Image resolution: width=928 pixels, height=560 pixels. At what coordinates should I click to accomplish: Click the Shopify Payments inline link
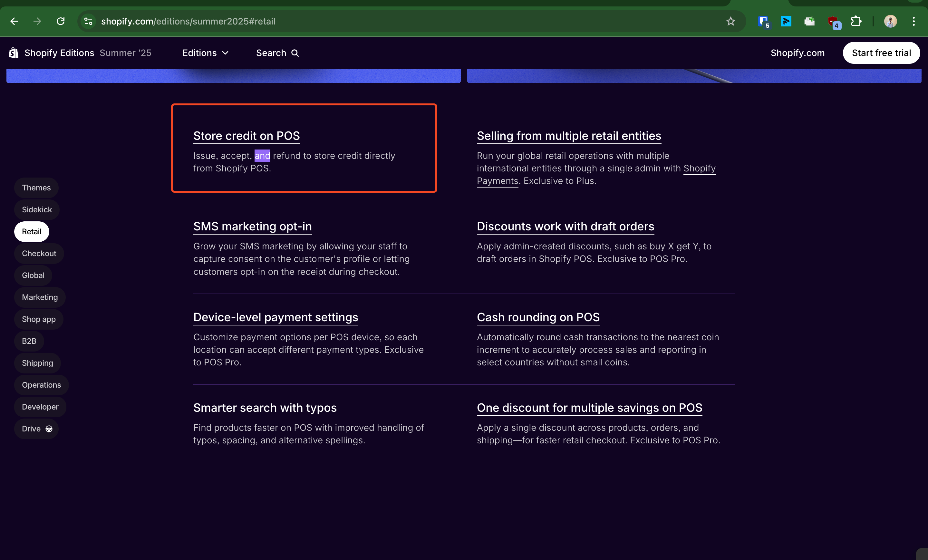click(x=699, y=168)
